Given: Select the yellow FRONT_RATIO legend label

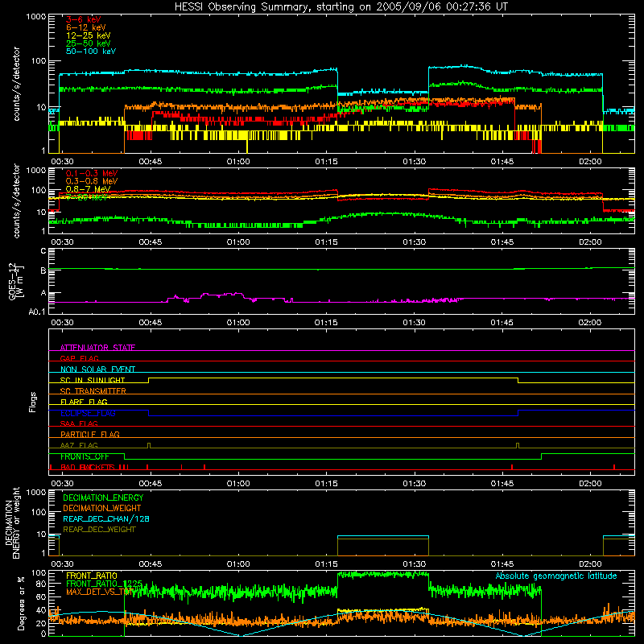Looking at the screenshot, I should pos(91,576).
